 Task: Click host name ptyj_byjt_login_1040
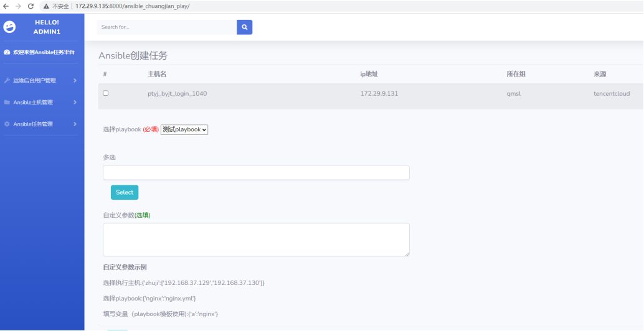[x=178, y=93]
